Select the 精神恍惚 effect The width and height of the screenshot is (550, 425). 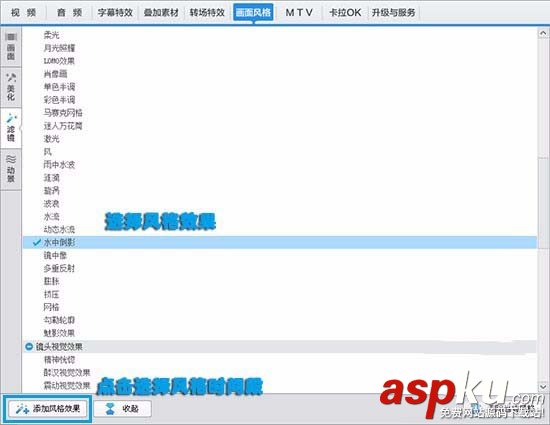[59, 359]
